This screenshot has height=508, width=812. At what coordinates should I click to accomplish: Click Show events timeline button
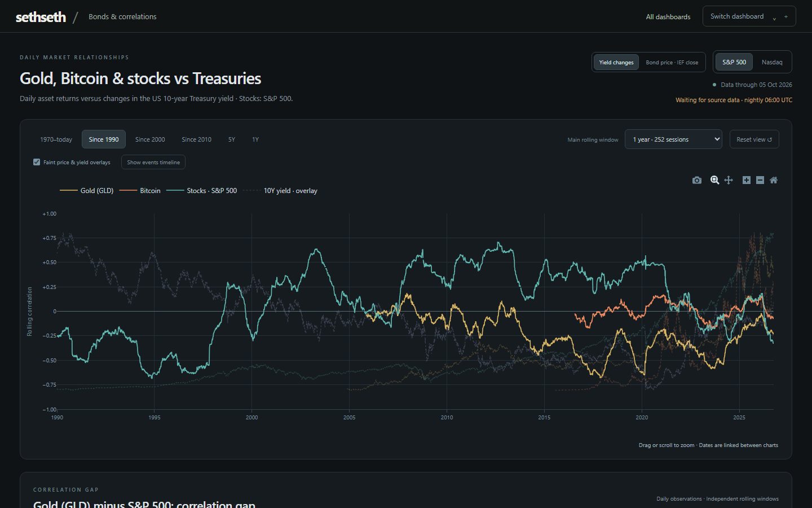(153, 162)
